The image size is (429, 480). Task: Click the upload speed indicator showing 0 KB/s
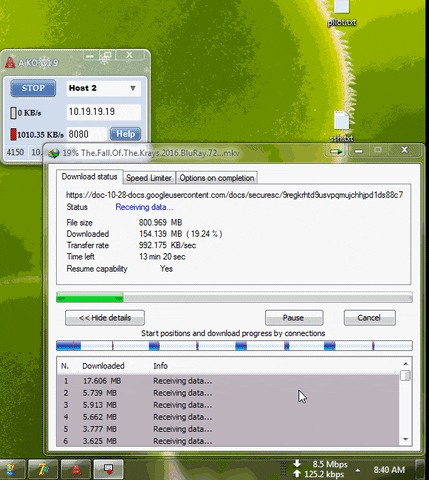tap(13, 113)
